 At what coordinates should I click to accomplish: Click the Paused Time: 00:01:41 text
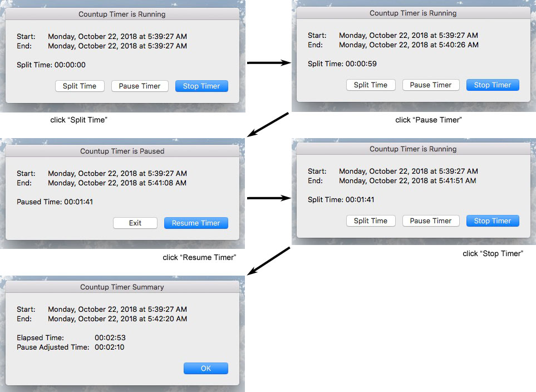point(55,202)
